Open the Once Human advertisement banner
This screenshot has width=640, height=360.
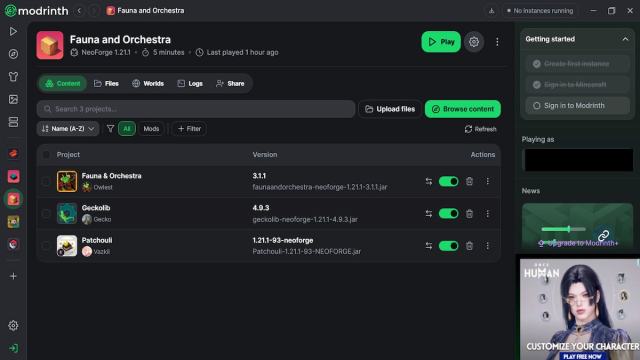point(580,309)
